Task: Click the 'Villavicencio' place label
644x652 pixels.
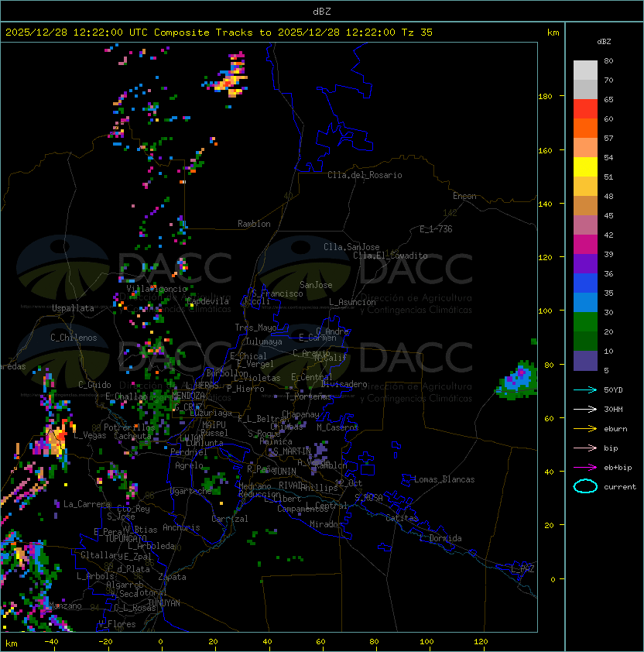Action: [156, 289]
